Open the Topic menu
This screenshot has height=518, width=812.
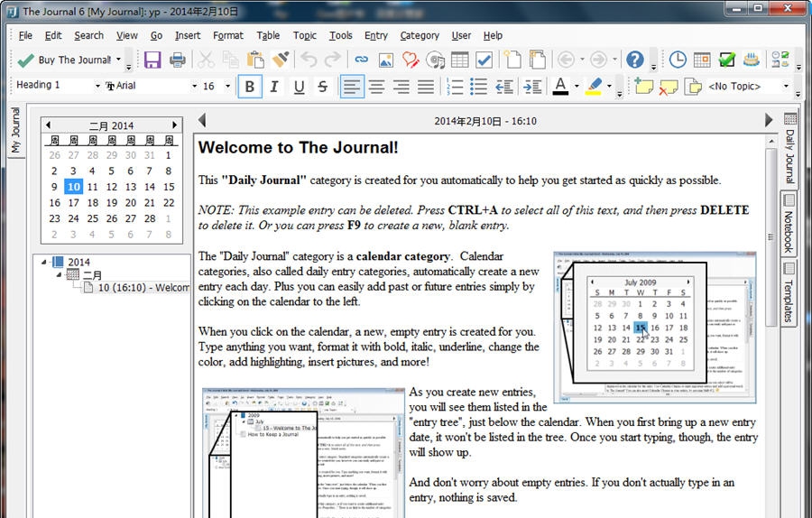(x=305, y=35)
